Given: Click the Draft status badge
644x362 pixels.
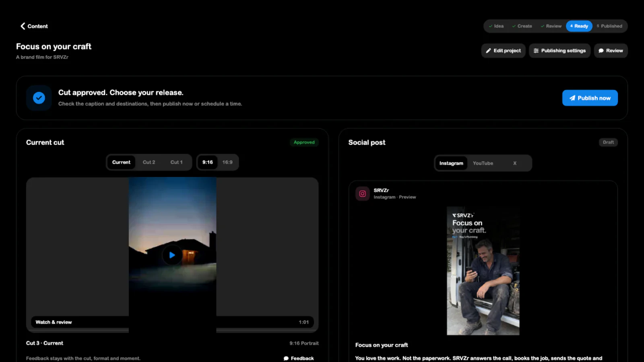Looking at the screenshot, I should click(x=608, y=142).
